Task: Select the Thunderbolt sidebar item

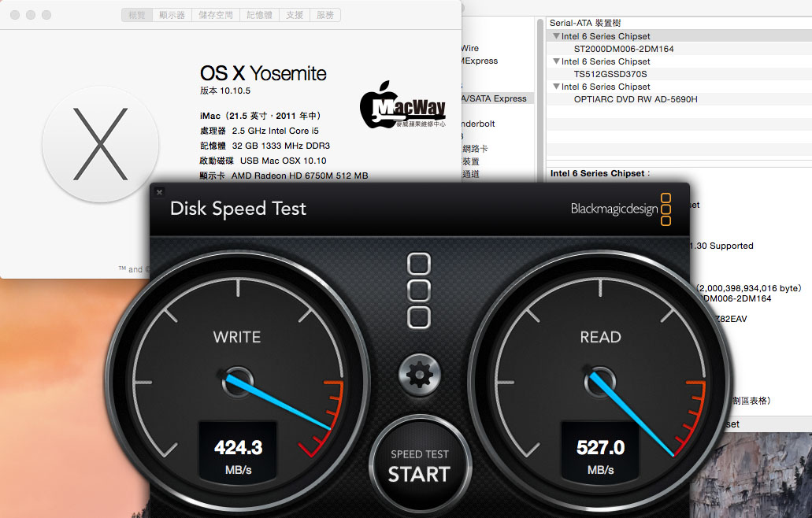Action: (479, 124)
